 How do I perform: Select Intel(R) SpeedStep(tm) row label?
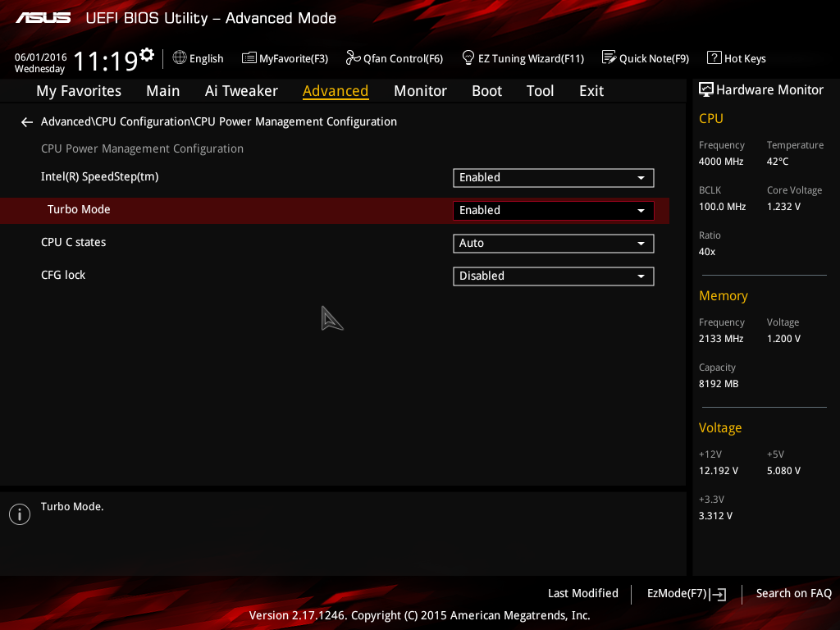pyautogui.click(x=99, y=177)
